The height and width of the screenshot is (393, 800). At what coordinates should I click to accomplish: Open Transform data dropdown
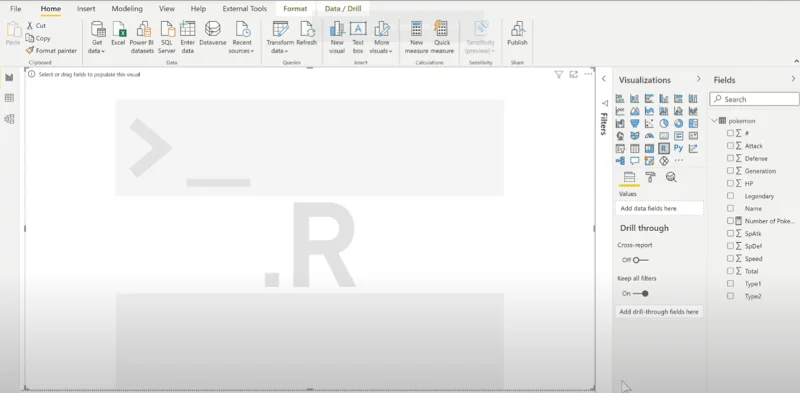click(x=280, y=38)
